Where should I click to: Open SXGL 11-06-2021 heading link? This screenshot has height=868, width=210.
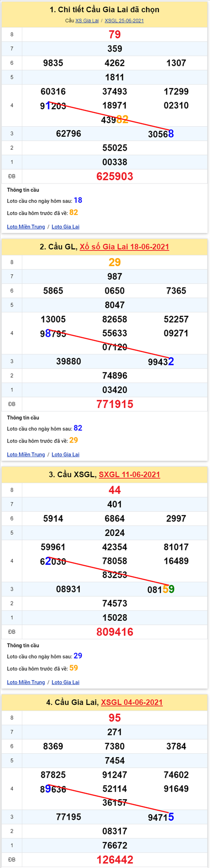click(x=129, y=475)
